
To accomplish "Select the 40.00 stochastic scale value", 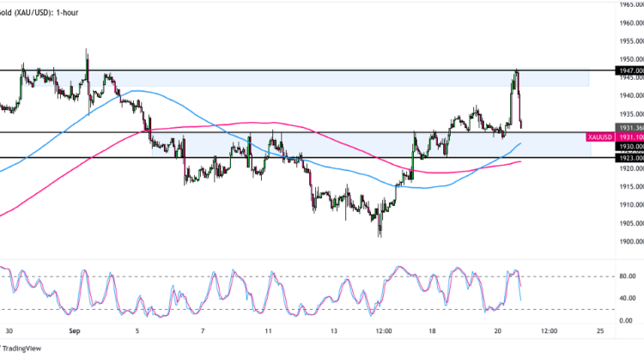I will 628,298.
